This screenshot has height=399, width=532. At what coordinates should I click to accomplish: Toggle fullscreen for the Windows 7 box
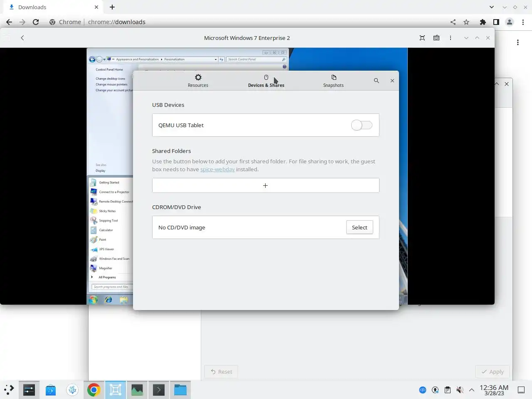pos(422,38)
